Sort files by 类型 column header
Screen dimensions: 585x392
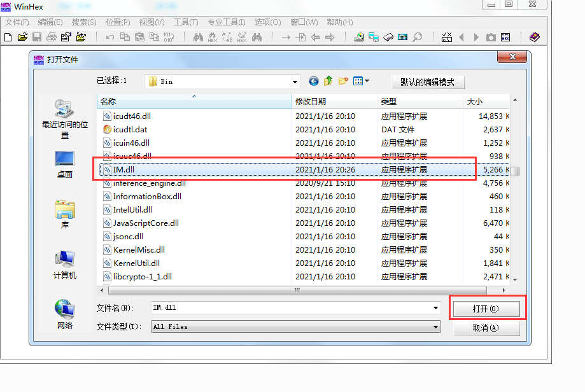419,101
